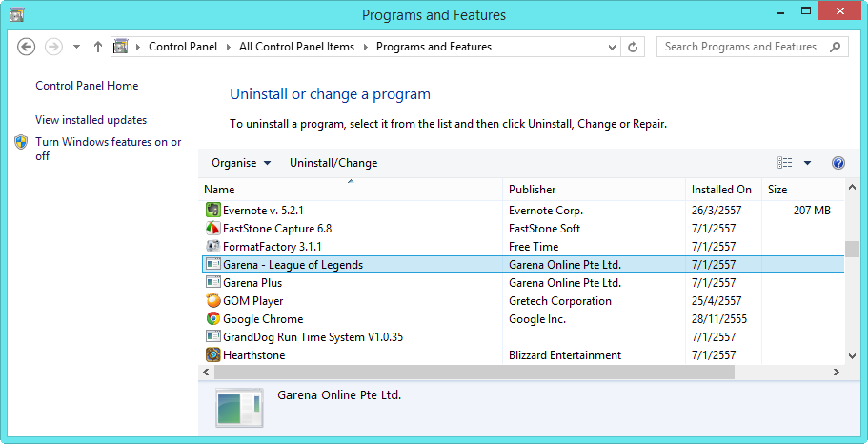Click the 28/11/2555 install date cell
The width and height of the screenshot is (868, 444).
(719, 319)
